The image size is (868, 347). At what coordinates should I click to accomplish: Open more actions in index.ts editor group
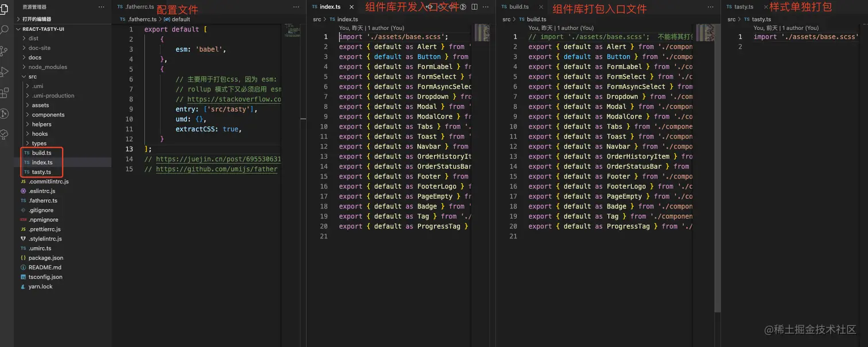point(486,7)
